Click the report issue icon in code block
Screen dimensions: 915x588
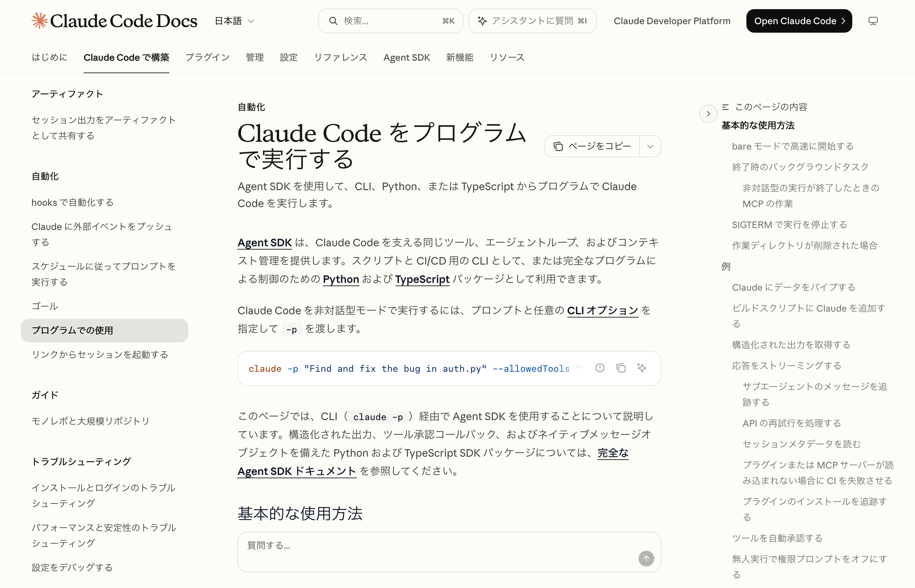600,368
